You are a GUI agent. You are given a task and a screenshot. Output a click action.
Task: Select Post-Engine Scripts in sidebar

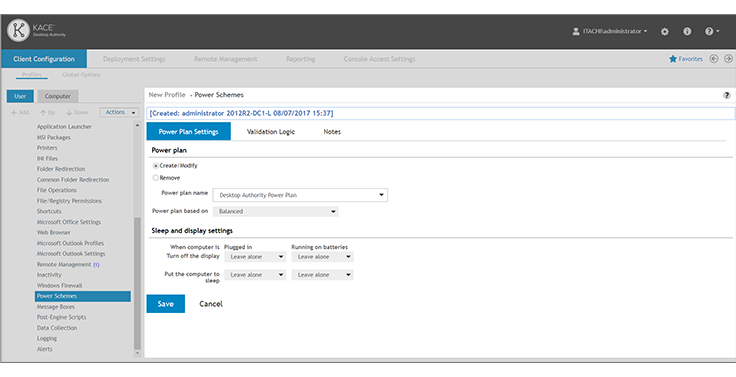coord(61,317)
